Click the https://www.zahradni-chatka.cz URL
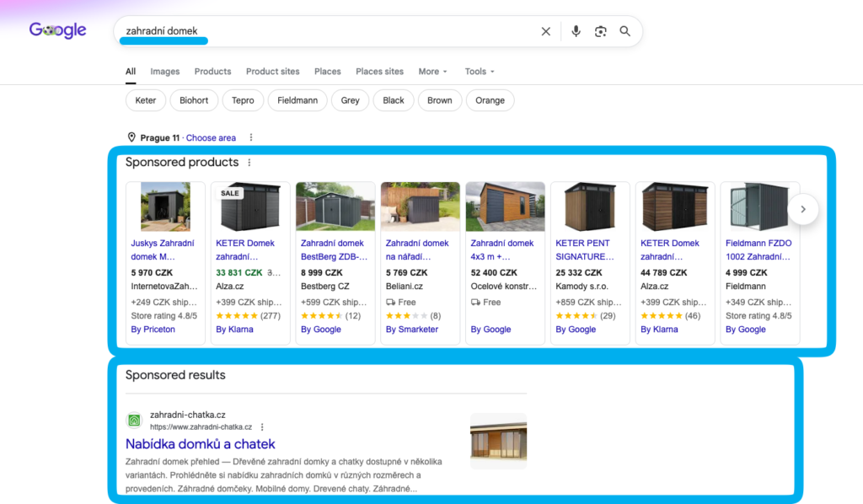This screenshot has width=863, height=504. (x=201, y=427)
